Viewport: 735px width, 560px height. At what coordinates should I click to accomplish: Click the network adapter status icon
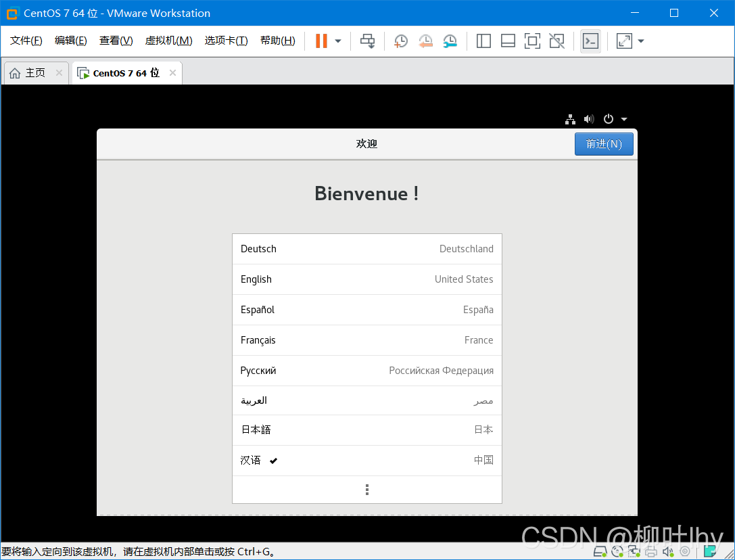pyautogui.click(x=634, y=552)
